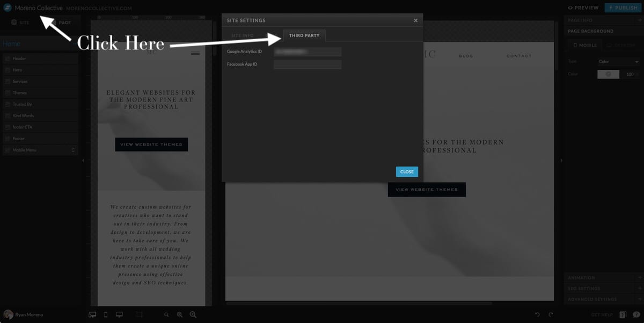This screenshot has height=323, width=644.
Task: Click the Facebook App ID input field
Action: 307,63
